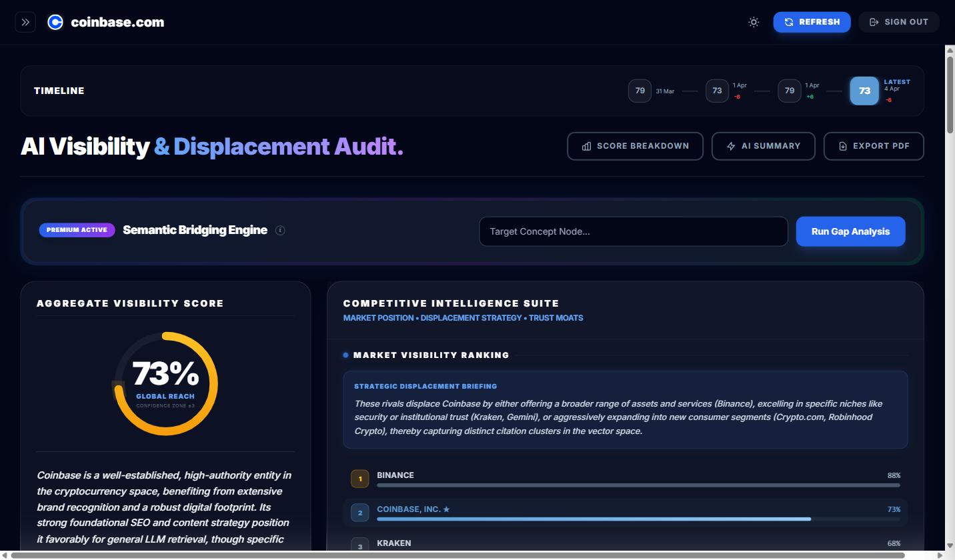Switch to the Market Position tab
The image size is (955, 560).
pyautogui.click(x=378, y=318)
